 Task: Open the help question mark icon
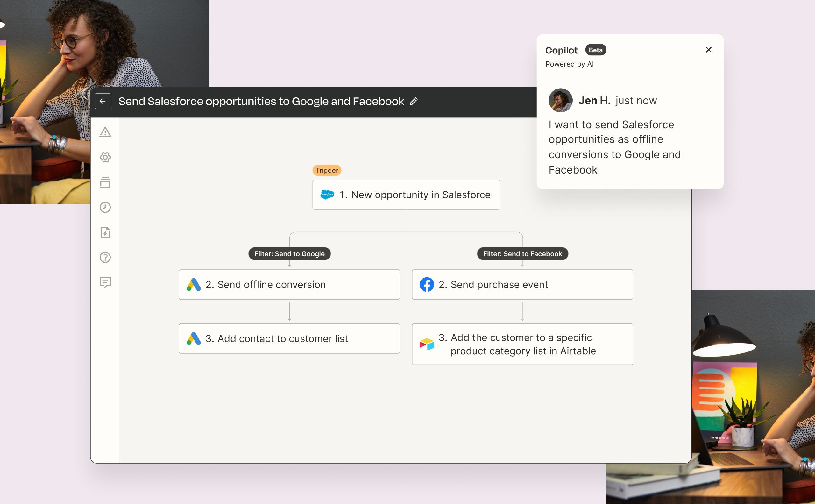click(x=105, y=257)
